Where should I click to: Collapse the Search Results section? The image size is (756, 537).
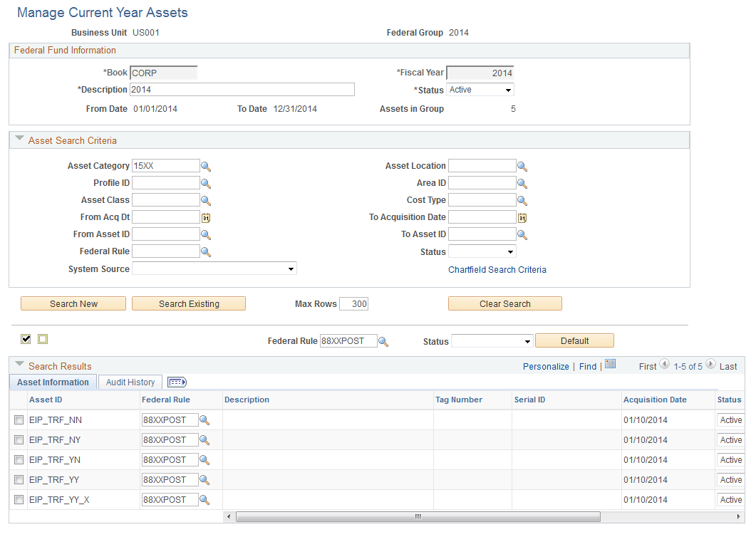19,365
